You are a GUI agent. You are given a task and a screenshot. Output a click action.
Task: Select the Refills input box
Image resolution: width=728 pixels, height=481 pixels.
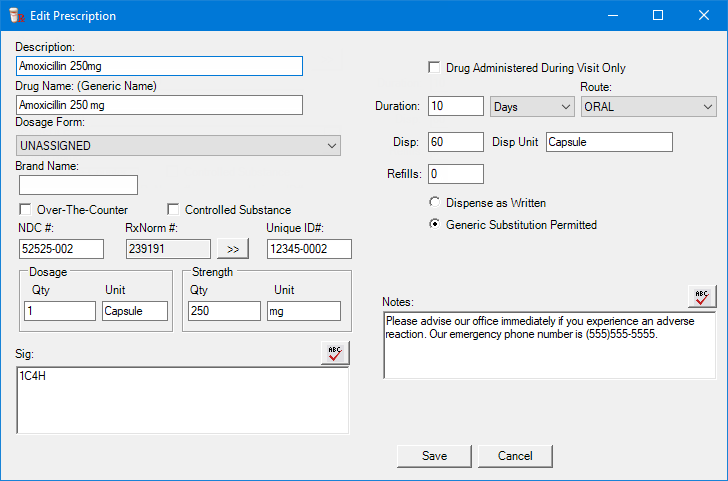coord(455,174)
